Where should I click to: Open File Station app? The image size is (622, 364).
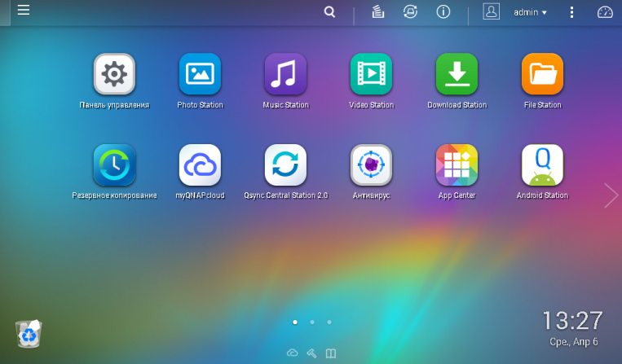(543, 74)
